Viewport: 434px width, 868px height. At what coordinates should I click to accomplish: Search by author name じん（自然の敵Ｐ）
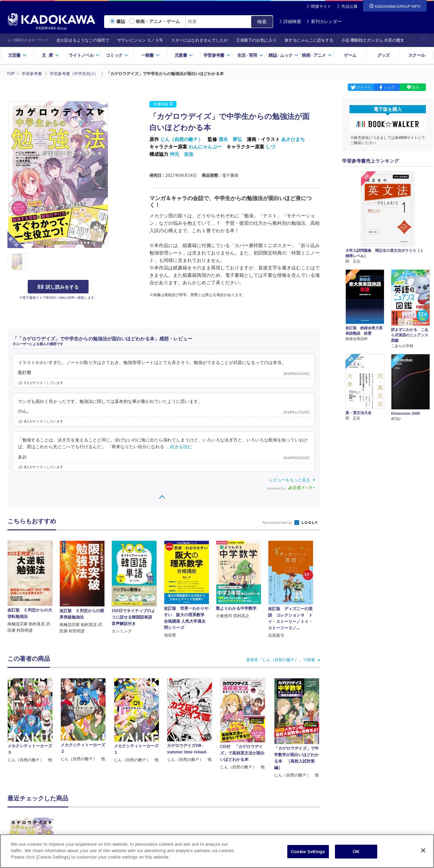coord(283,660)
